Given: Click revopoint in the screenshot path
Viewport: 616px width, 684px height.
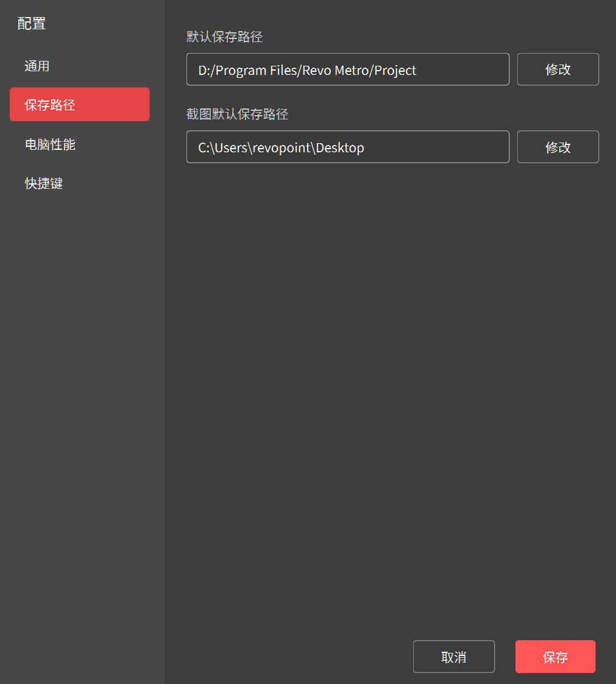Looking at the screenshot, I should (x=282, y=147).
